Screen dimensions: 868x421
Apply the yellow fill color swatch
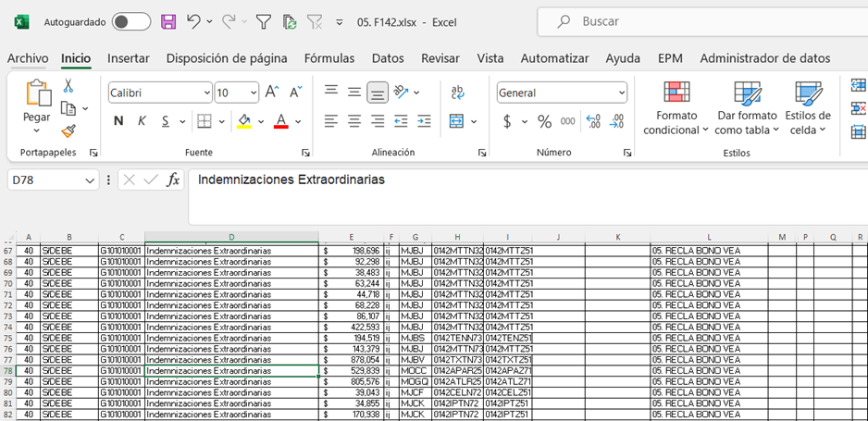[244, 121]
